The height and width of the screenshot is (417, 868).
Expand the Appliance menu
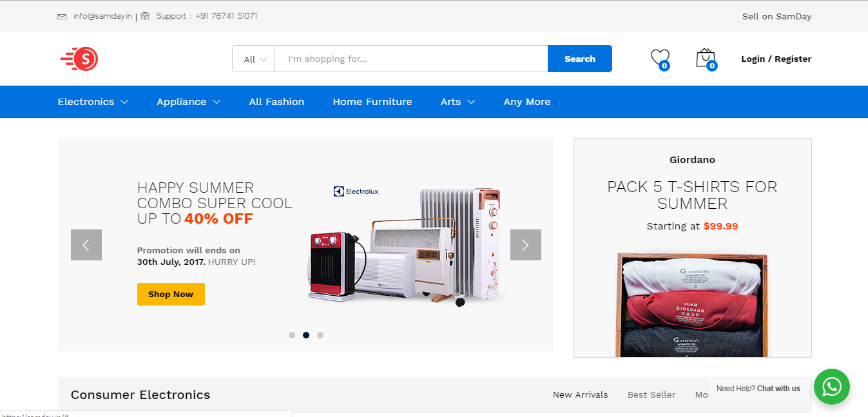tap(189, 102)
